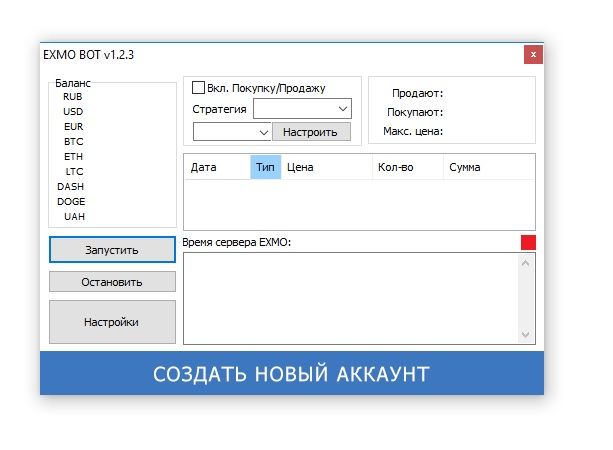Click inside the server log text area

pos(351,299)
